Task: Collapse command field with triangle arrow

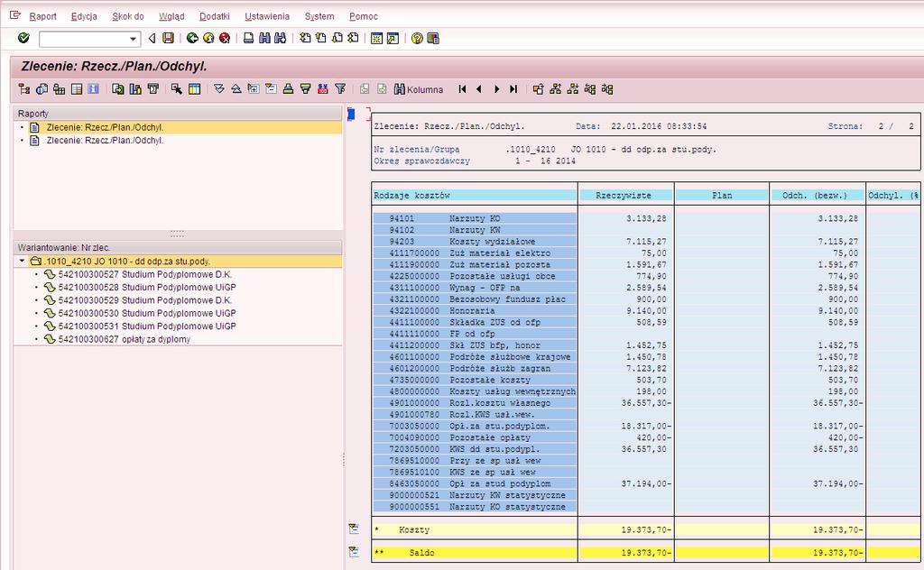Action: (x=152, y=38)
